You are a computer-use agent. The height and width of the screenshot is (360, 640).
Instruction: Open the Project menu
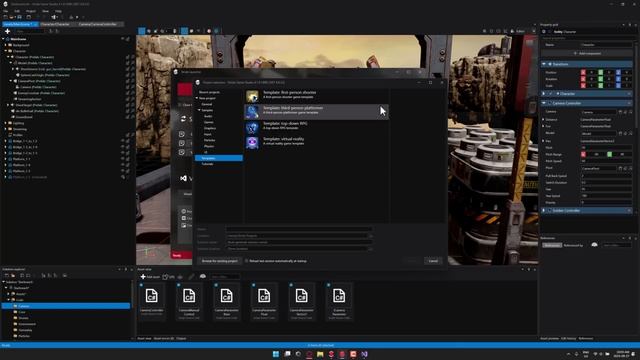pyautogui.click(x=31, y=11)
